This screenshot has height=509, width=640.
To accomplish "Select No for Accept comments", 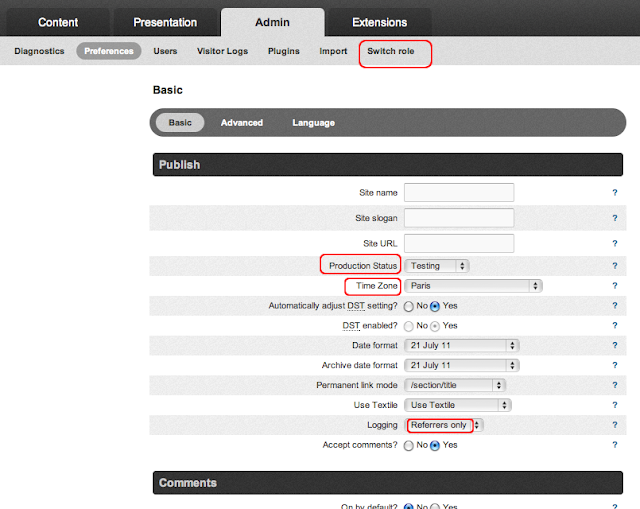I will click(409, 445).
